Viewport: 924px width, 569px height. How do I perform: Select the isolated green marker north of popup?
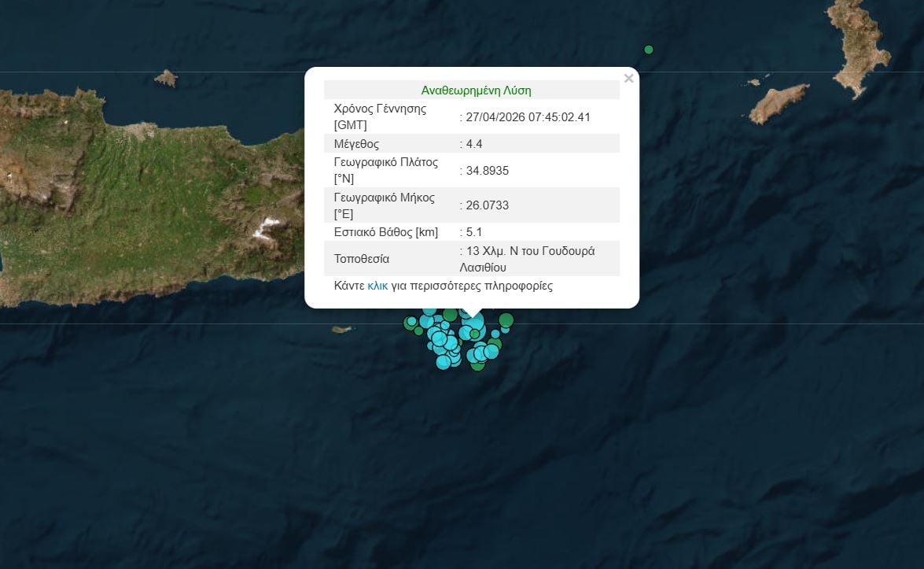tap(649, 50)
